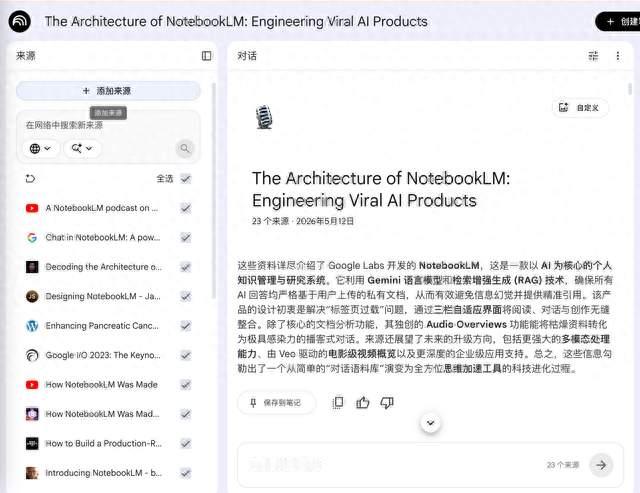The width and height of the screenshot is (640, 493).
Task: Click avatar icon of 'Designing NotebookLM' source
Action: click(x=32, y=296)
